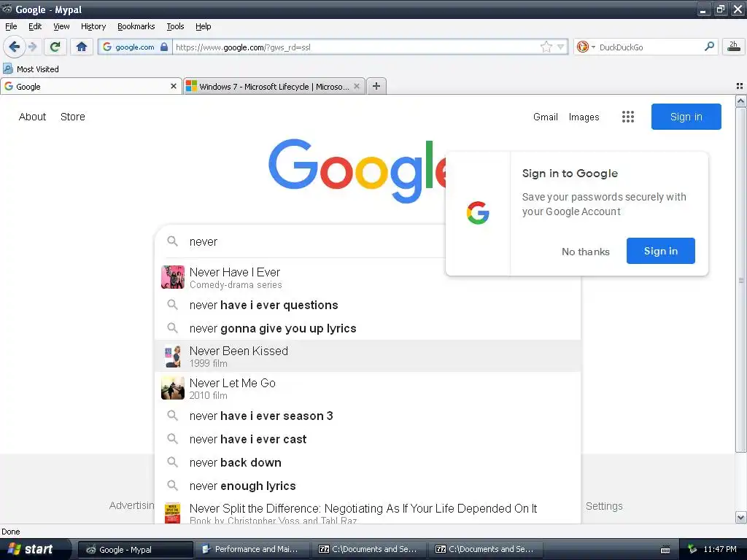Click the list all tabs icon
Viewport: 747px width, 560px height.
740,86
